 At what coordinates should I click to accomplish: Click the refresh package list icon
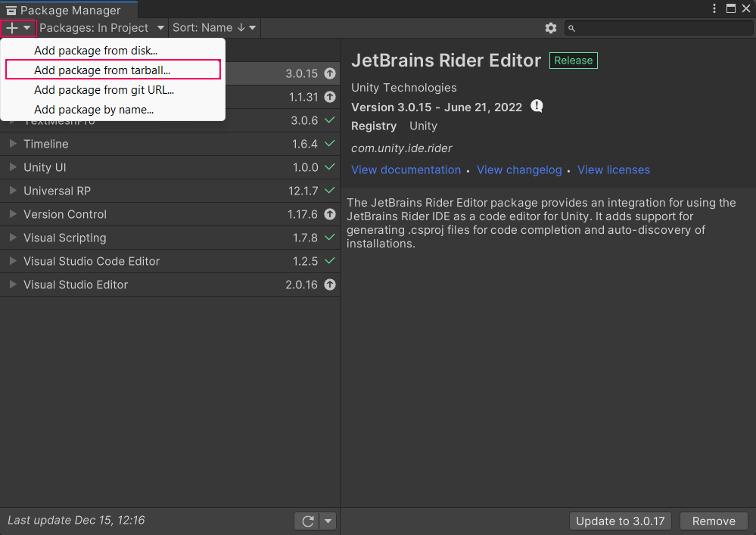307,521
